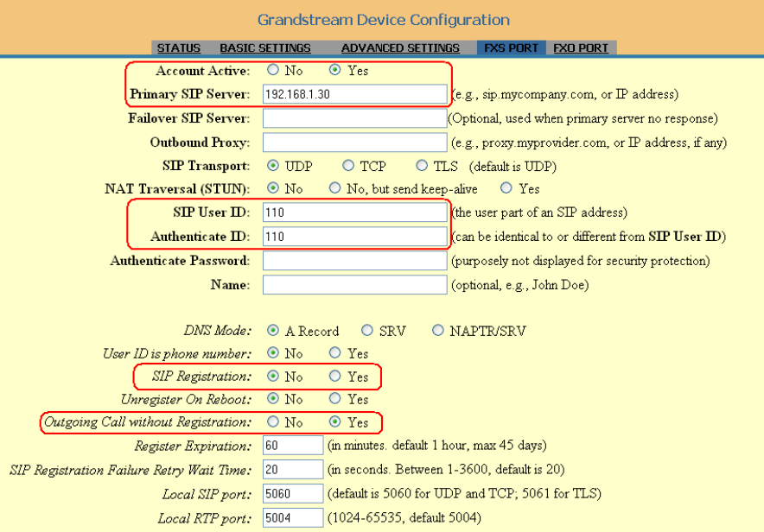This screenshot has height=532, width=764.
Task: Click SIP Registration Failure Retry Wait Time field
Action: (x=293, y=469)
